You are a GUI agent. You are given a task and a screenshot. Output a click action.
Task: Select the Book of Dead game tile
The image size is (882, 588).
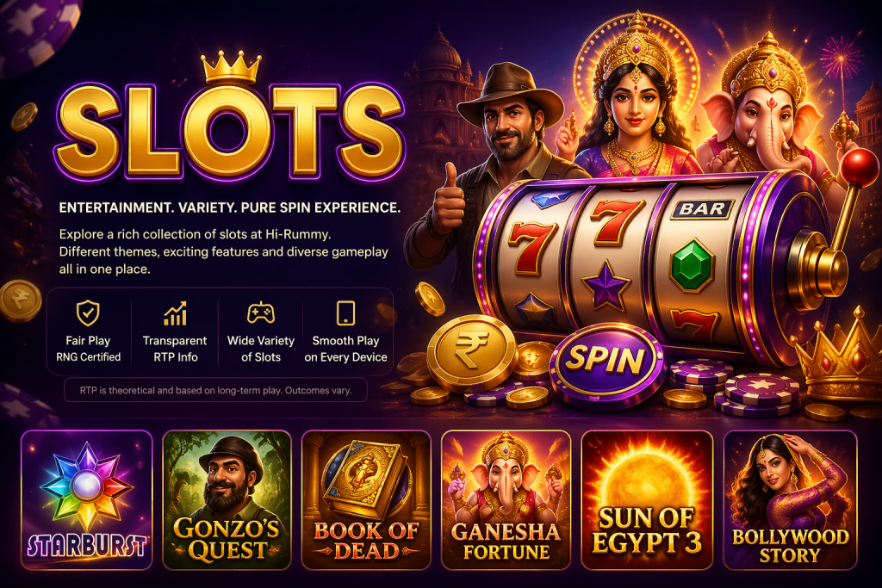click(366, 500)
